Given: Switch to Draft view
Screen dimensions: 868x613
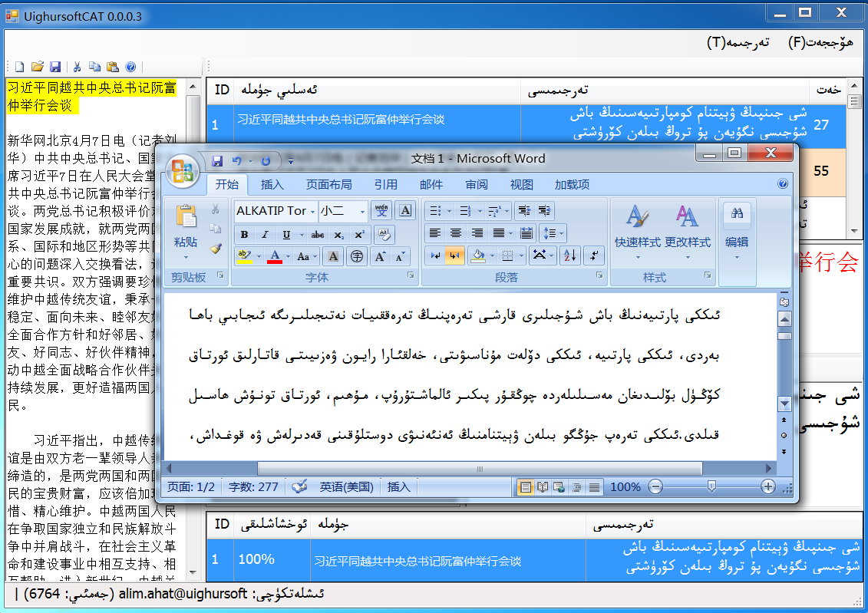Looking at the screenshot, I should (594, 487).
